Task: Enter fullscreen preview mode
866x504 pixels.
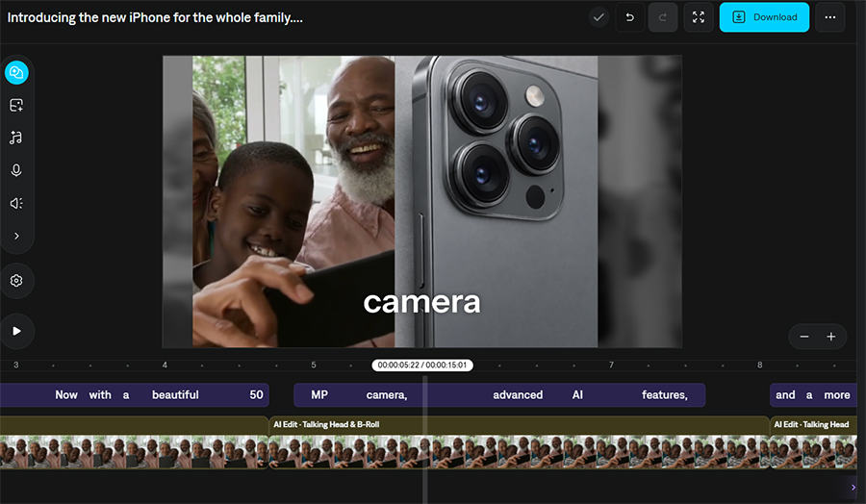Action: point(699,17)
